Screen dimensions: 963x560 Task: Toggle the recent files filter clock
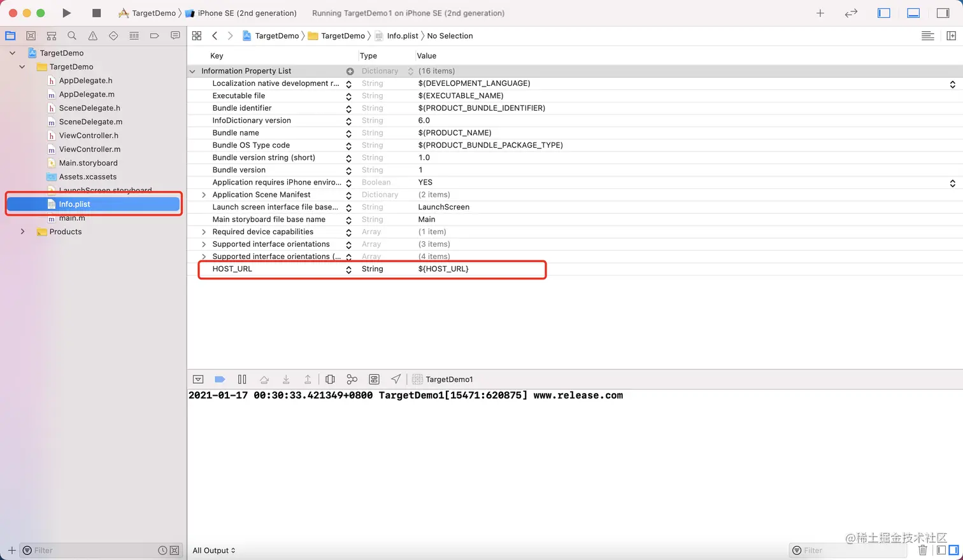click(x=162, y=550)
